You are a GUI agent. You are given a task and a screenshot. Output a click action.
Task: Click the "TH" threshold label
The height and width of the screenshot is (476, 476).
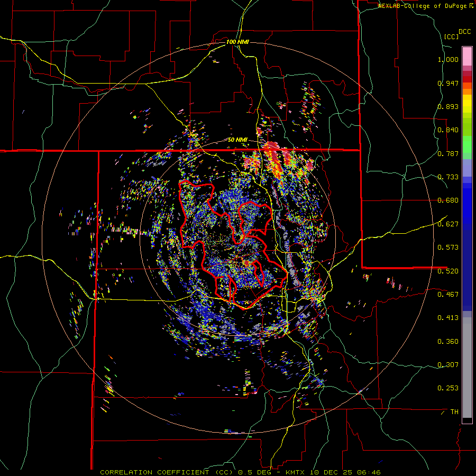(454, 412)
